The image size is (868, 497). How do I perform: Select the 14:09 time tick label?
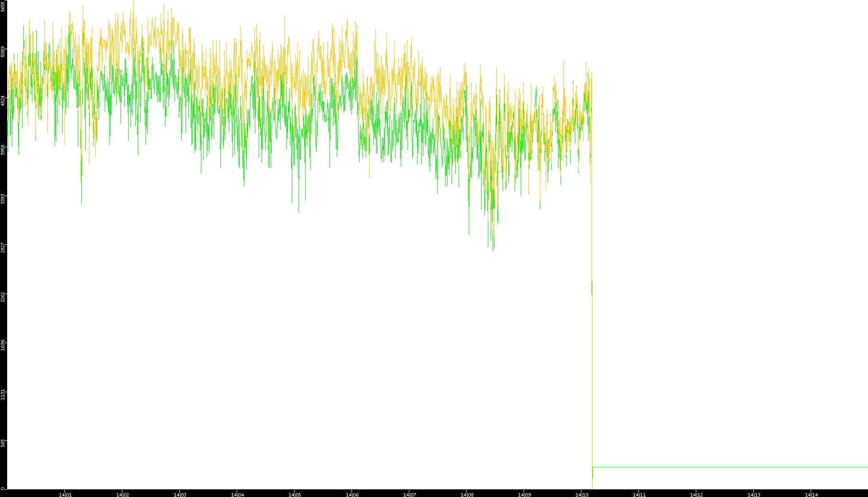(x=524, y=495)
